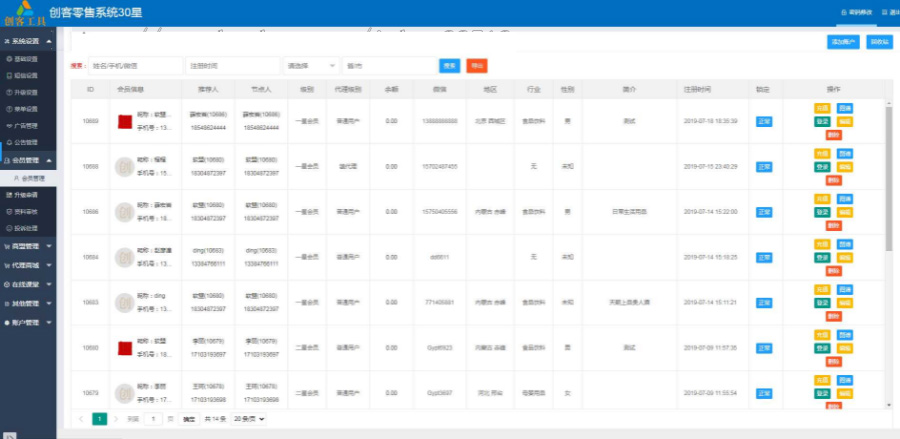
Task: Open 广告管理 sidebar item
Action: point(28,126)
